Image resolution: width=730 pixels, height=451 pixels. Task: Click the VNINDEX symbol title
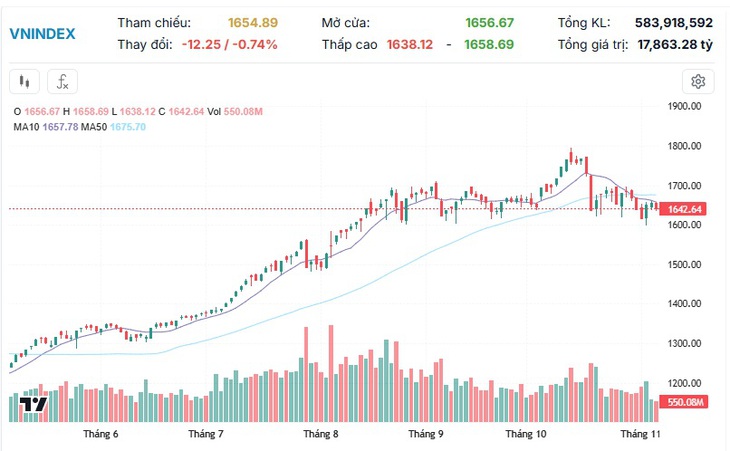click(42, 34)
